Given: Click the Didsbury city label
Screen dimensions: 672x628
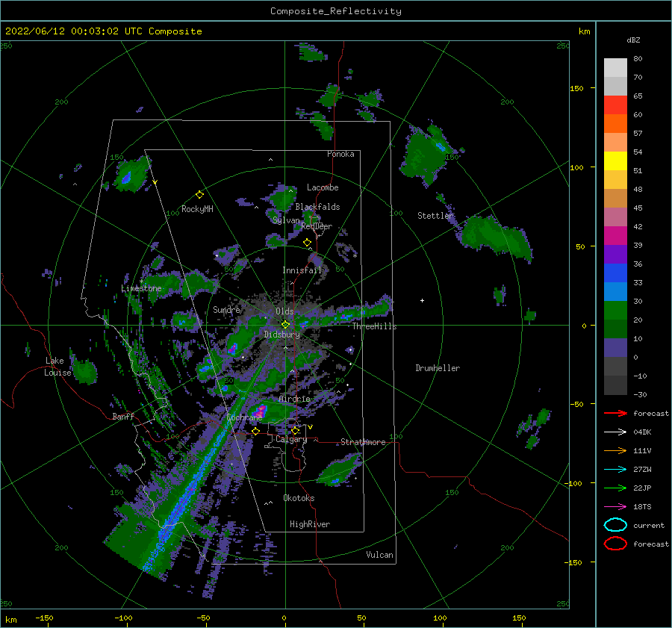Looking at the screenshot, I should pyautogui.click(x=282, y=335).
